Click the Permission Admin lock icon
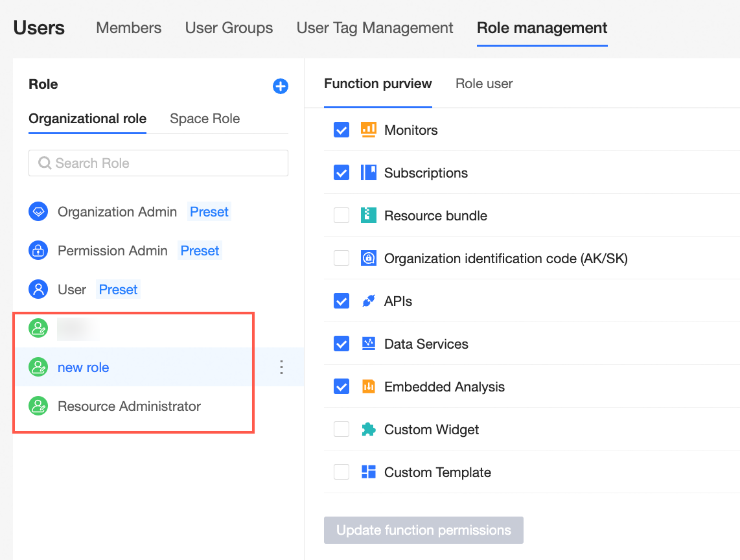 [x=38, y=251]
